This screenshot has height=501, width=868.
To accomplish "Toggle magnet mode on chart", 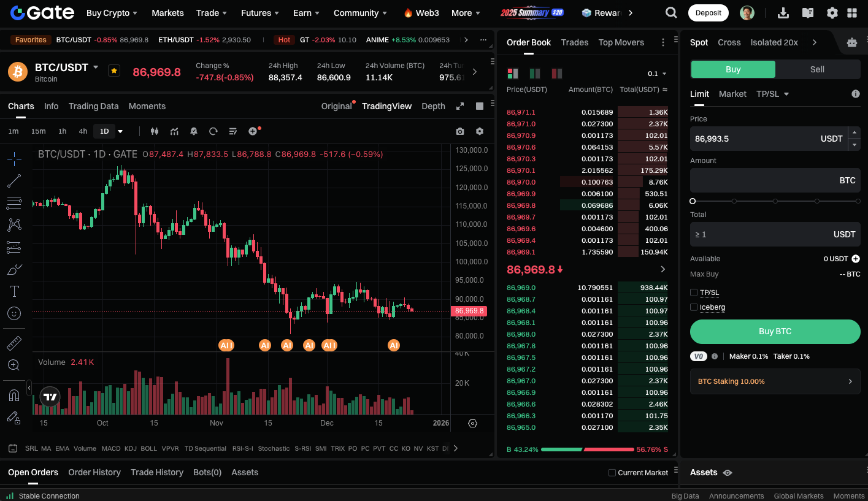I will 14,396.
